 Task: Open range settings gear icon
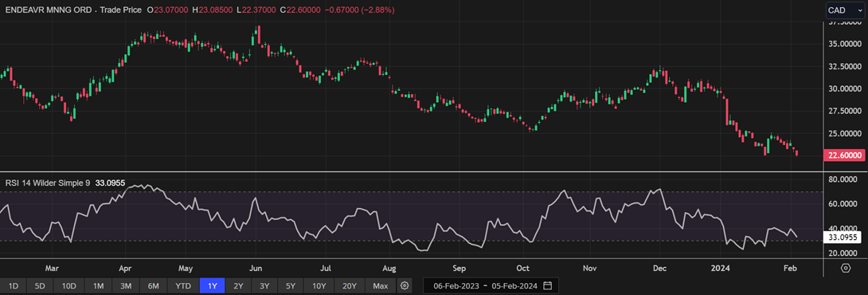(405, 286)
